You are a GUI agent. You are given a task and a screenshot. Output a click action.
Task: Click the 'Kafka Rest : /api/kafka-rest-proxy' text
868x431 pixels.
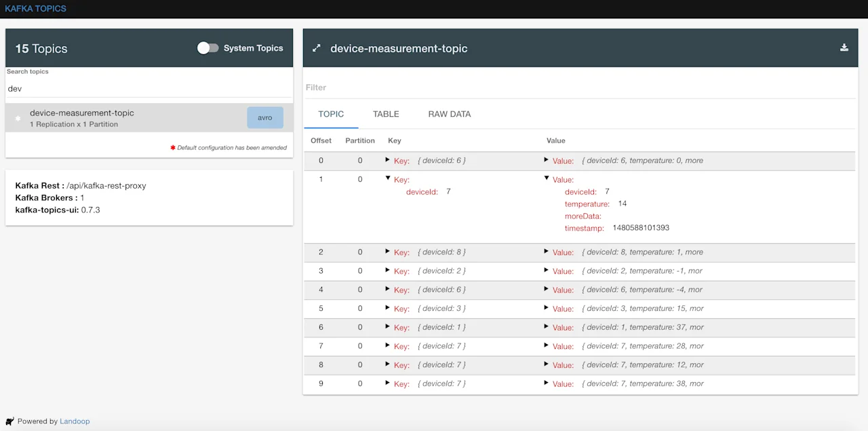(81, 185)
